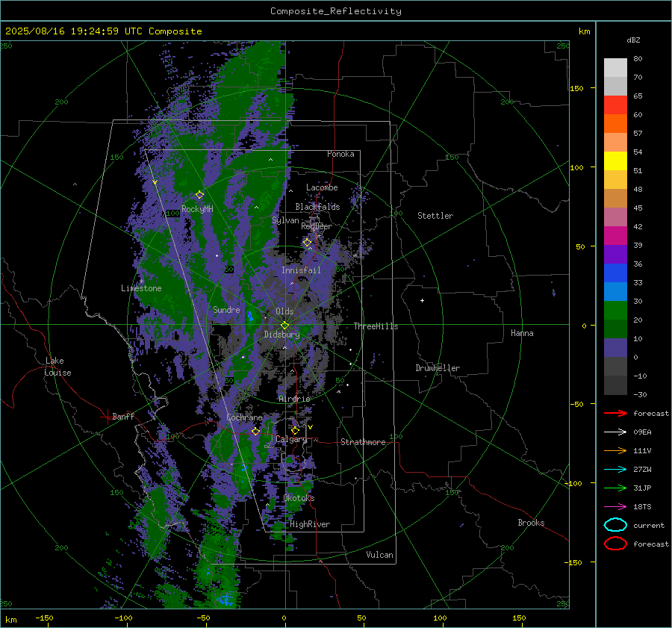Click the 2025/08/16 19:24:59 UTC Composite timestamp

pyautogui.click(x=103, y=31)
